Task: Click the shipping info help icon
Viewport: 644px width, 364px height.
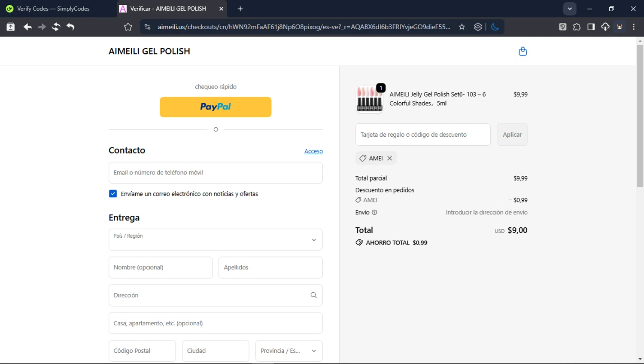Action: coord(374,212)
